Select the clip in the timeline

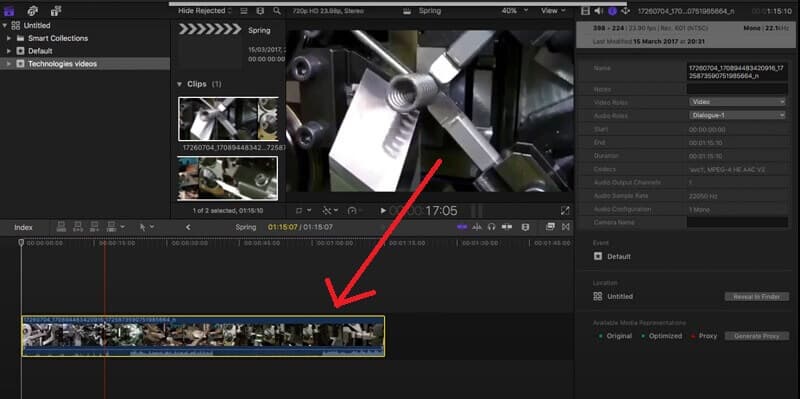point(203,336)
